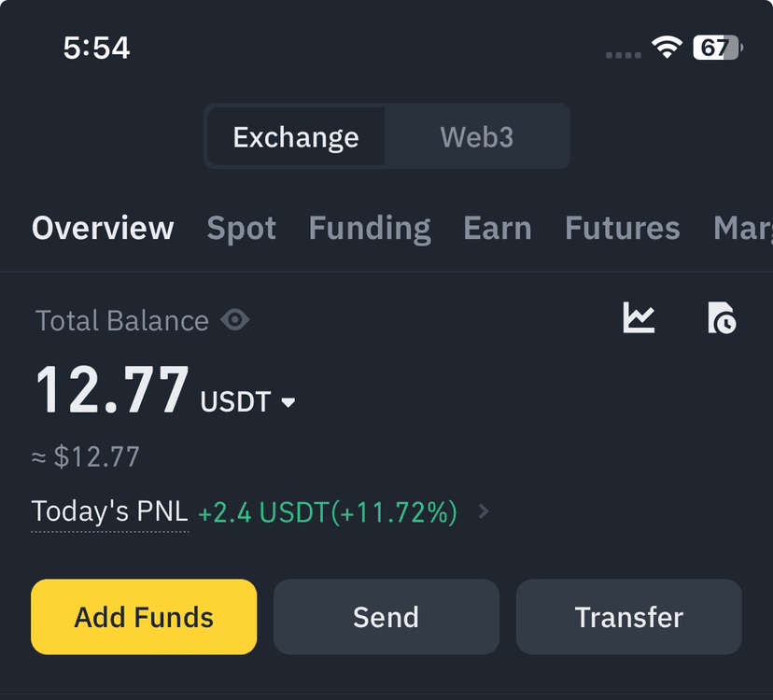This screenshot has height=700, width=773.
Task: Tap the Today's PNL label
Action: pos(109,511)
